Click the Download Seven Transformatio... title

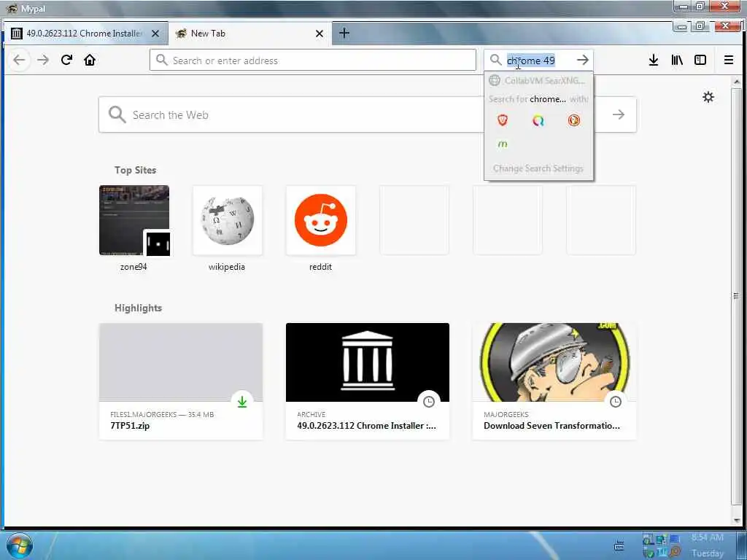pos(551,426)
